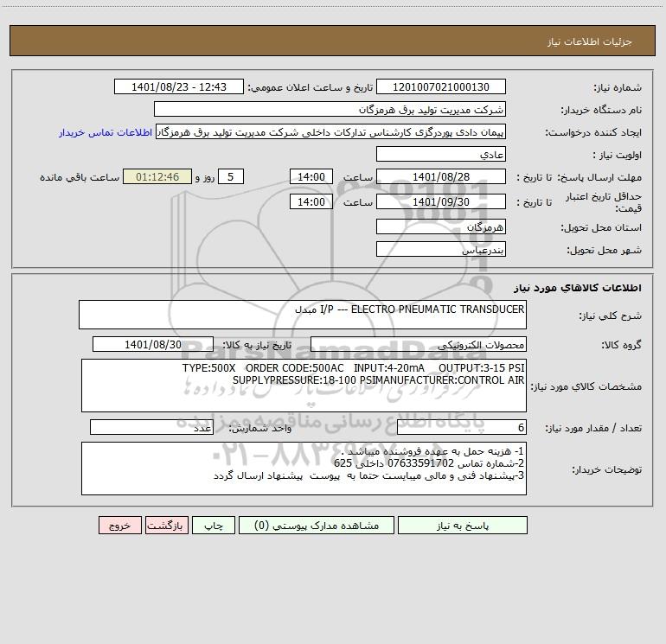Click the response deadline date 1401/08/28

coord(441,176)
